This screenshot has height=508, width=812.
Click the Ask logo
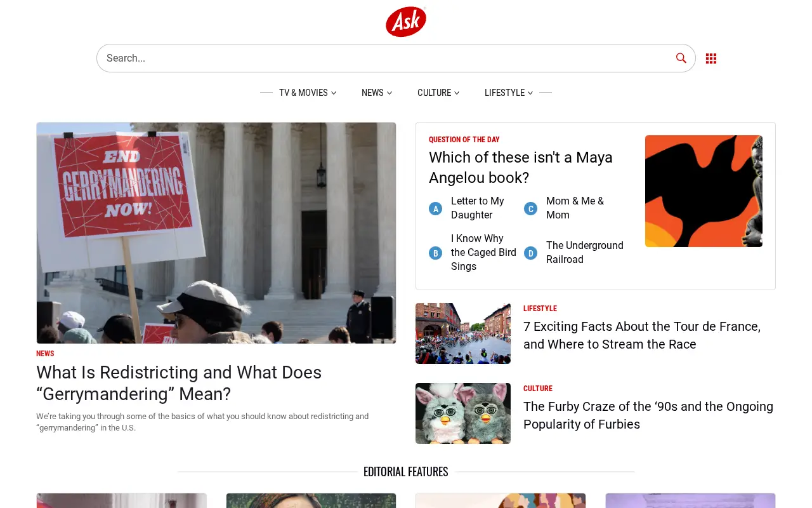click(406, 22)
